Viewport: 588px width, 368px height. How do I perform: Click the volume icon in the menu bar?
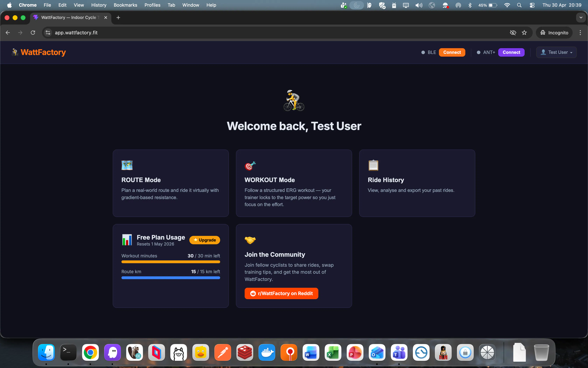click(419, 5)
